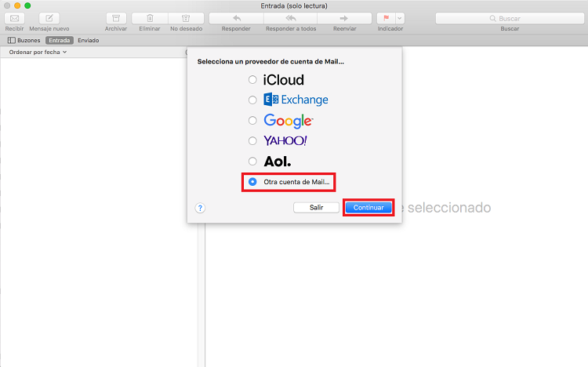
Task: Select the Yahoo radio button
Action: tap(252, 140)
